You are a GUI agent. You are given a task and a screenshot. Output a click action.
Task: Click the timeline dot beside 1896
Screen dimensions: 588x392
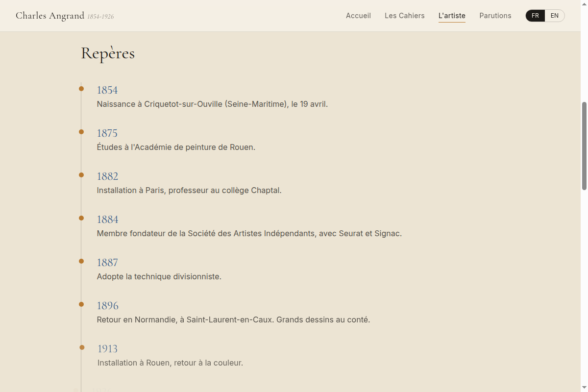[x=81, y=304]
